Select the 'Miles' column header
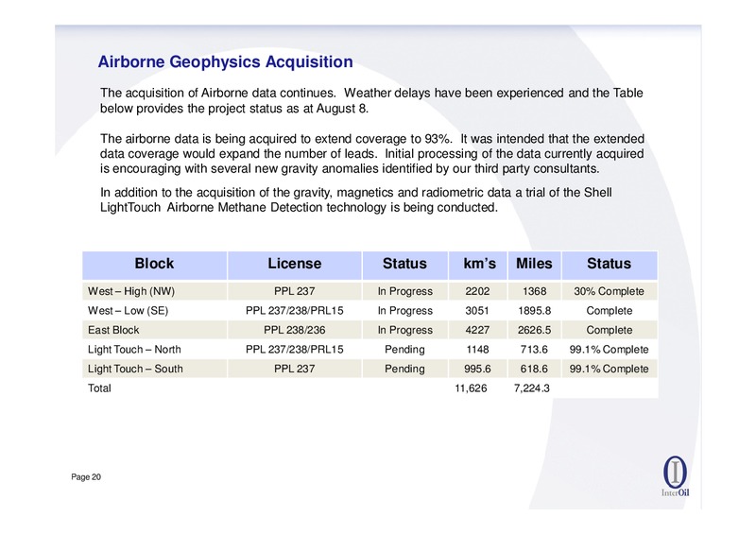The image size is (756, 534). 534,264
